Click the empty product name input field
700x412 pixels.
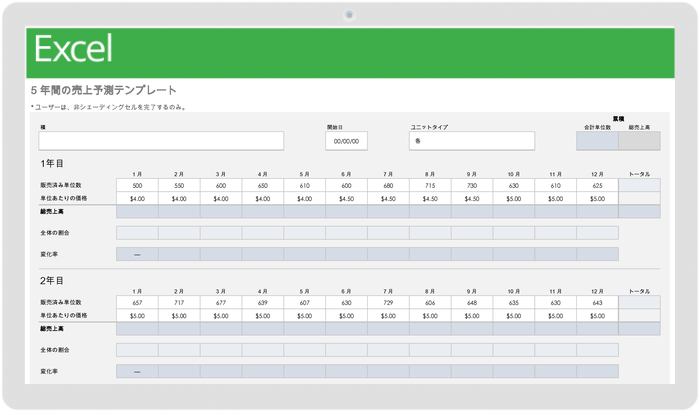point(161,141)
